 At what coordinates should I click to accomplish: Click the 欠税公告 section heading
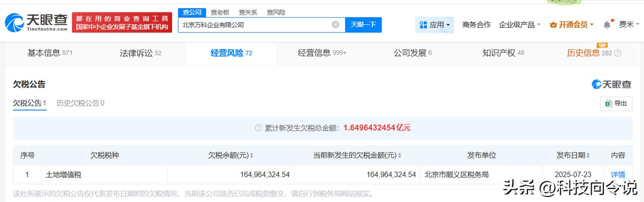(x=29, y=84)
